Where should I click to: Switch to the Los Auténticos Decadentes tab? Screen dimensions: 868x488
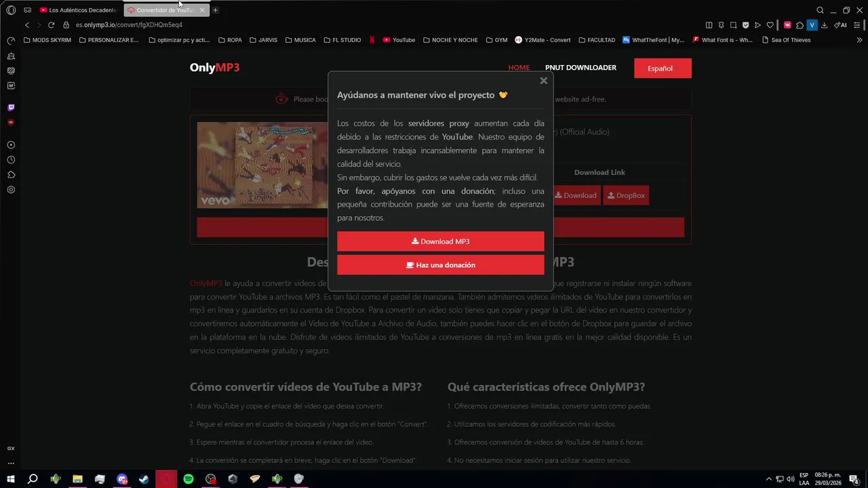[78, 10]
